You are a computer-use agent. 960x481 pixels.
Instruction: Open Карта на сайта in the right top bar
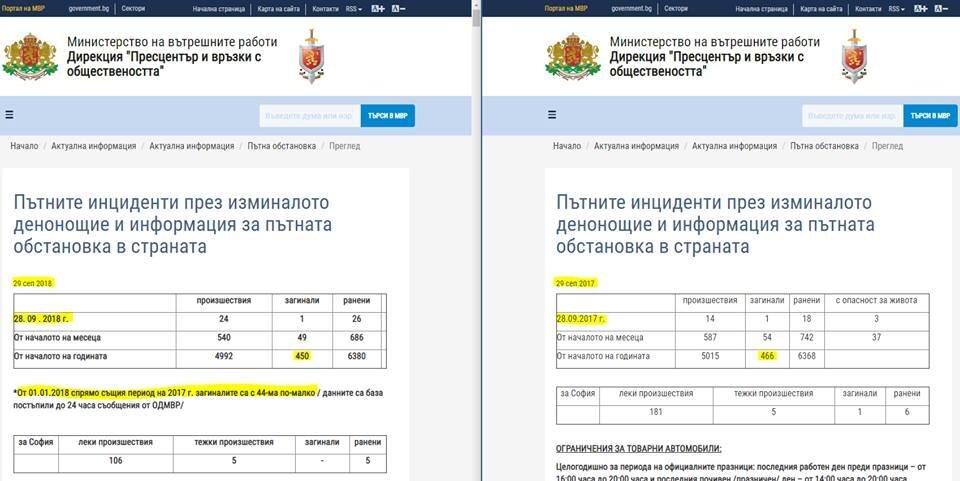coord(822,9)
